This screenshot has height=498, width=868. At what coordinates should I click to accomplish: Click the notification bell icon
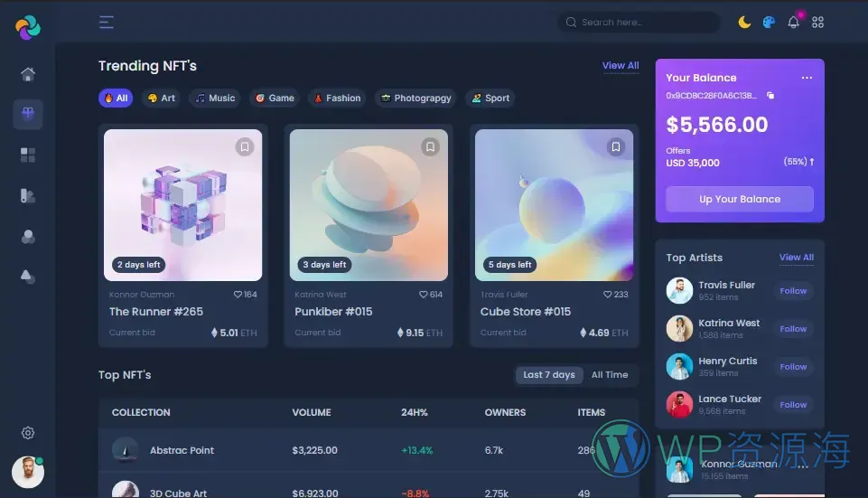click(x=793, y=23)
